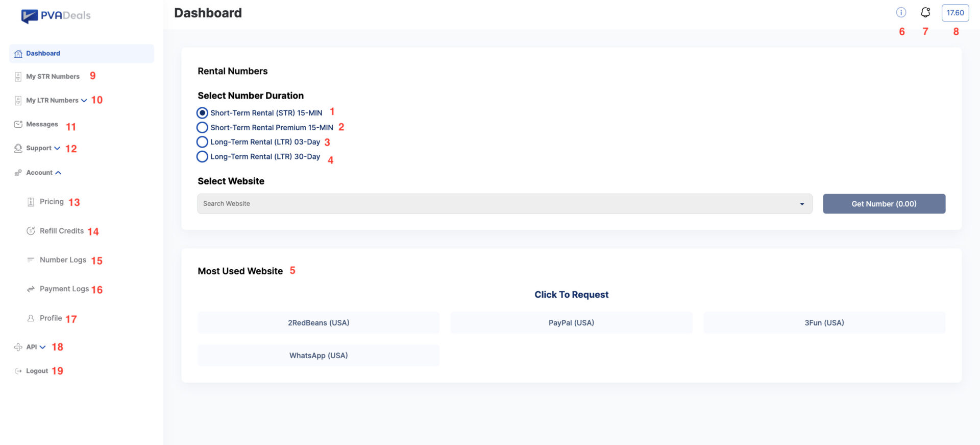
Task: Expand the My LTR Numbers submenu
Action: [x=84, y=100]
